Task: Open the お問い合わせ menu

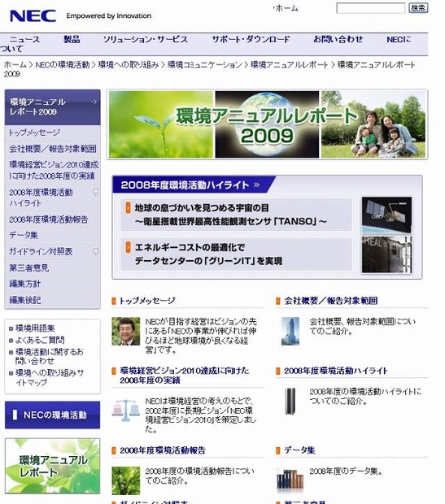Action: pyautogui.click(x=338, y=39)
